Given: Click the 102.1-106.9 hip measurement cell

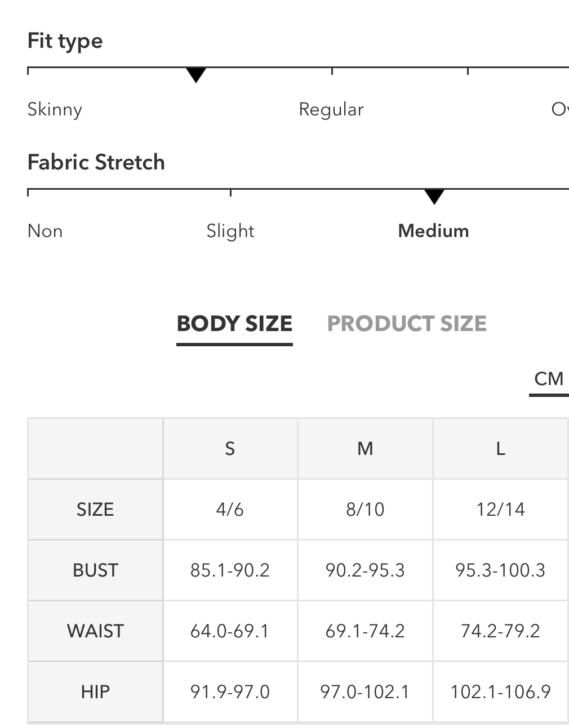Looking at the screenshot, I should 500,692.
